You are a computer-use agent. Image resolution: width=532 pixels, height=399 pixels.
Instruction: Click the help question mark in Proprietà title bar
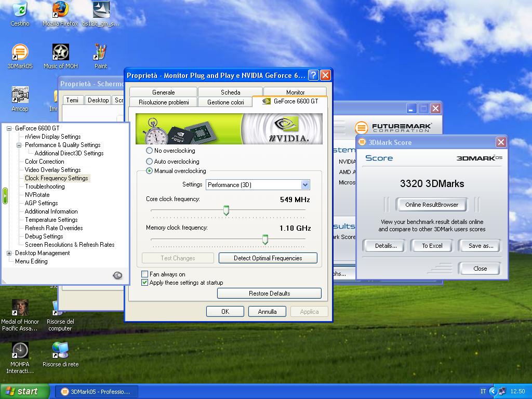(x=313, y=75)
